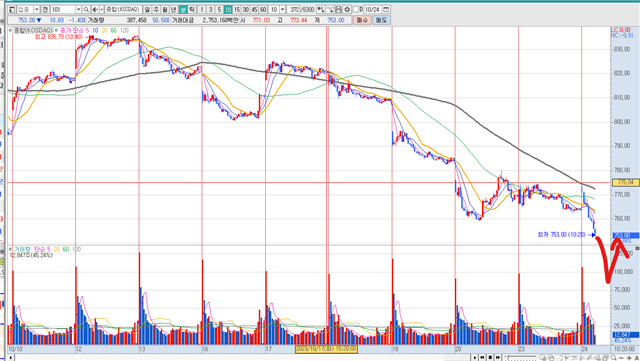
Task: Click the date input field 10/24
Action: (x=372, y=9)
